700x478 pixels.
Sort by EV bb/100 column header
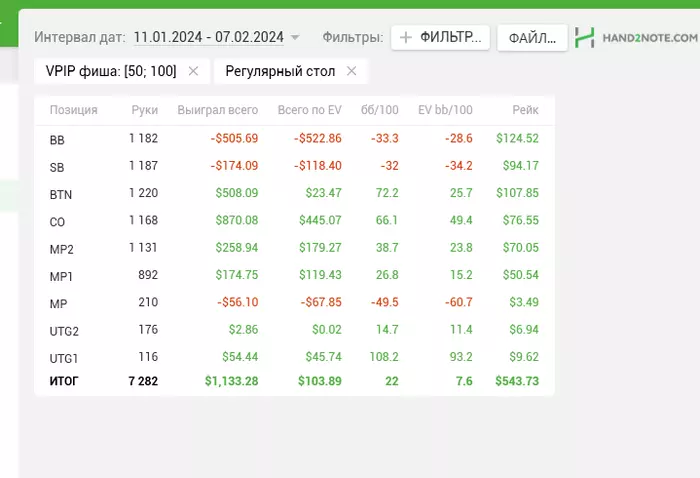click(445, 110)
